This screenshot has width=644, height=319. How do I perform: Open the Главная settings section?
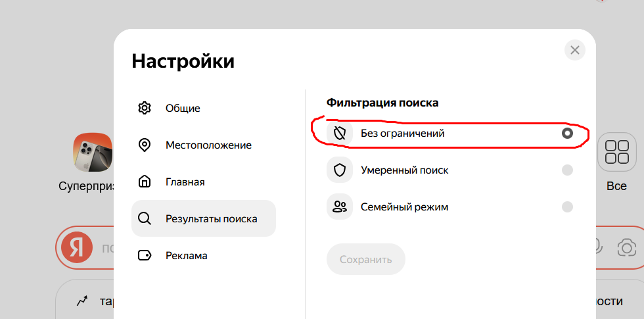[204, 182]
